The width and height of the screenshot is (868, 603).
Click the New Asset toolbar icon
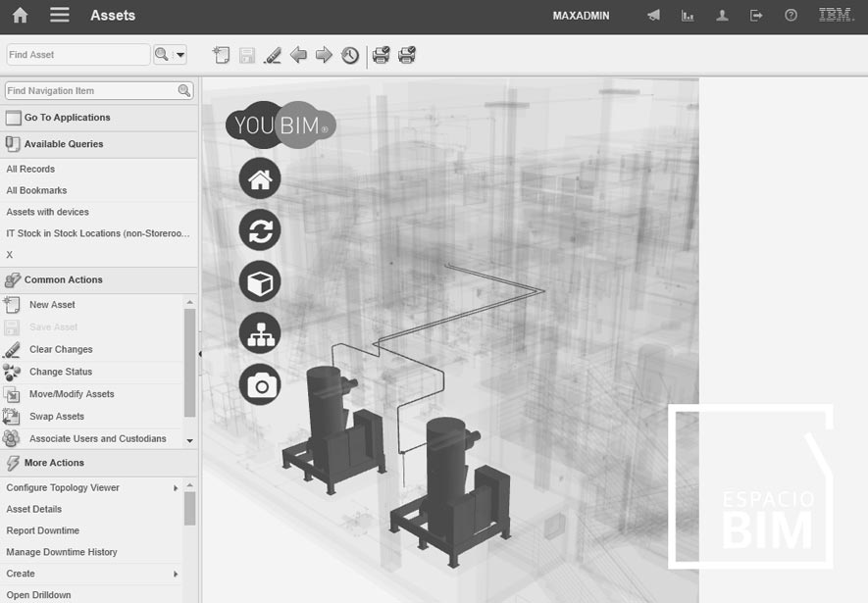click(221, 55)
